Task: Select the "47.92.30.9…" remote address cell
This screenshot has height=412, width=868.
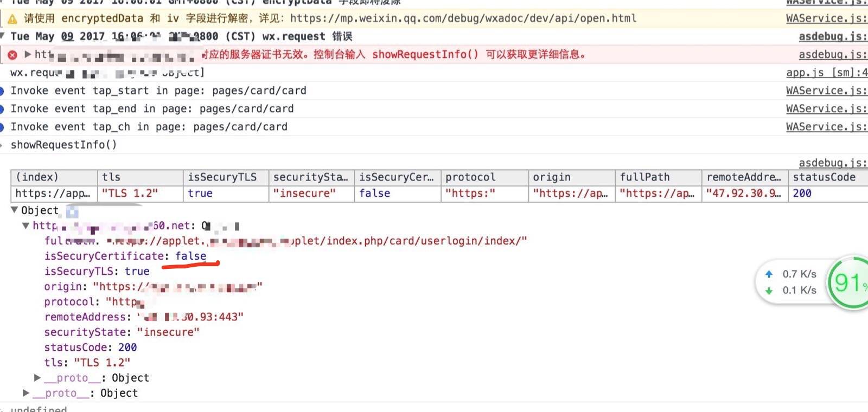Action: (745, 194)
